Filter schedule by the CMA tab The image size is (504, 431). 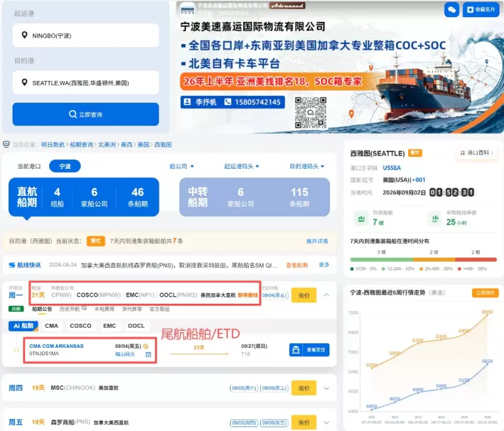52,326
